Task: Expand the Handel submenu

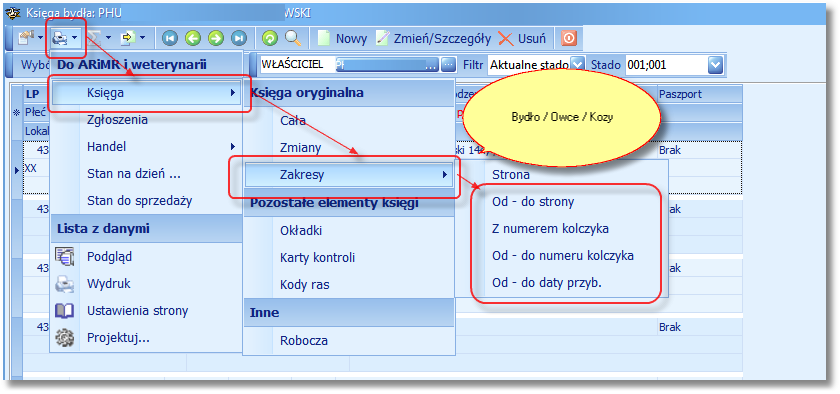Action: tap(146, 146)
